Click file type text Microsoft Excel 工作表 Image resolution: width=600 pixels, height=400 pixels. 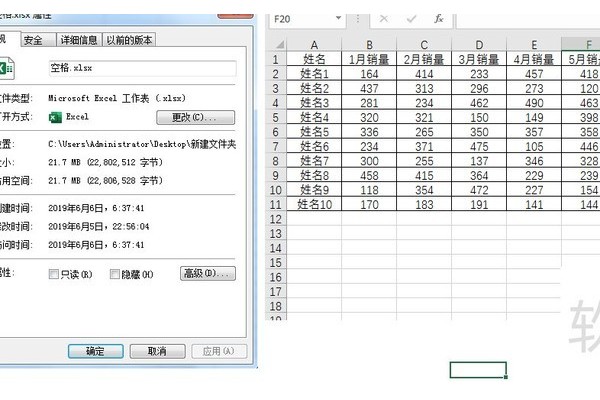(117, 98)
